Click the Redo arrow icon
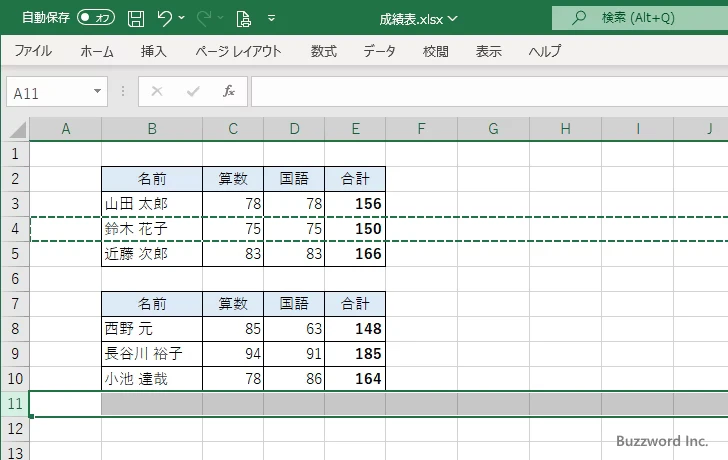 [203, 19]
